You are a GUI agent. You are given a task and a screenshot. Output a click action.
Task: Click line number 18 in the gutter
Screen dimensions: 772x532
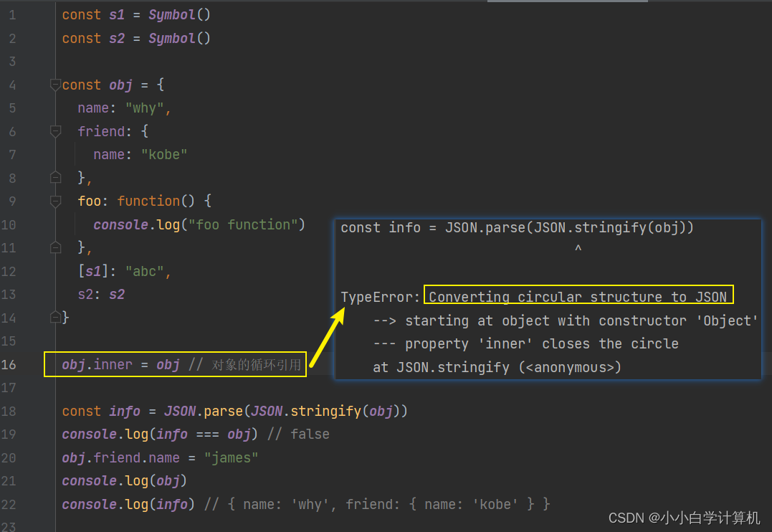[9, 411]
